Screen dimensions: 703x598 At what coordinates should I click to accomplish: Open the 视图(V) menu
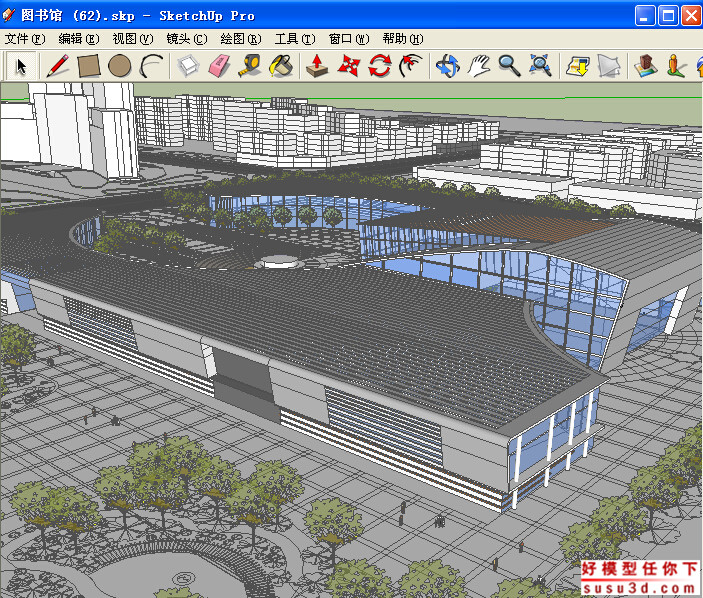pos(133,39)
